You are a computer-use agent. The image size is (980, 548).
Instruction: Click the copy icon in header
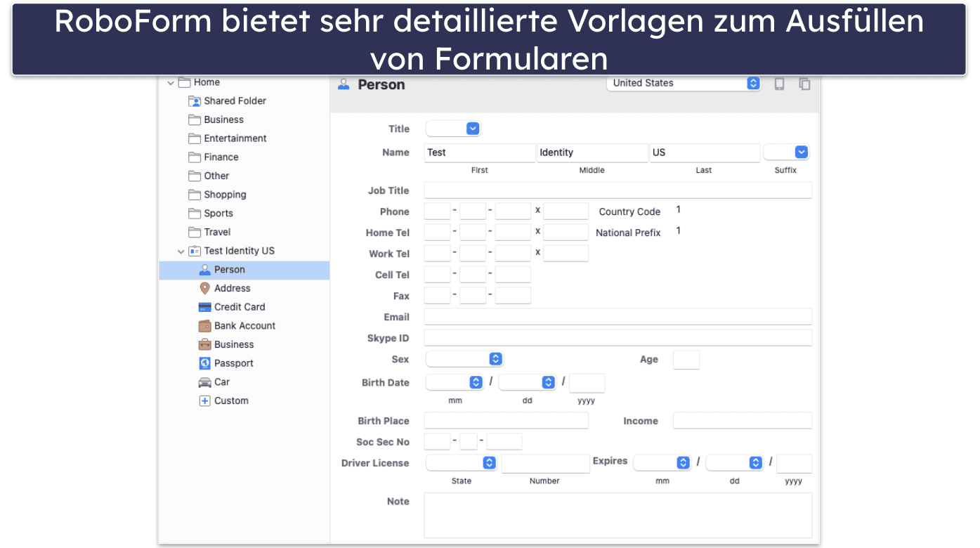coord(805,84)
